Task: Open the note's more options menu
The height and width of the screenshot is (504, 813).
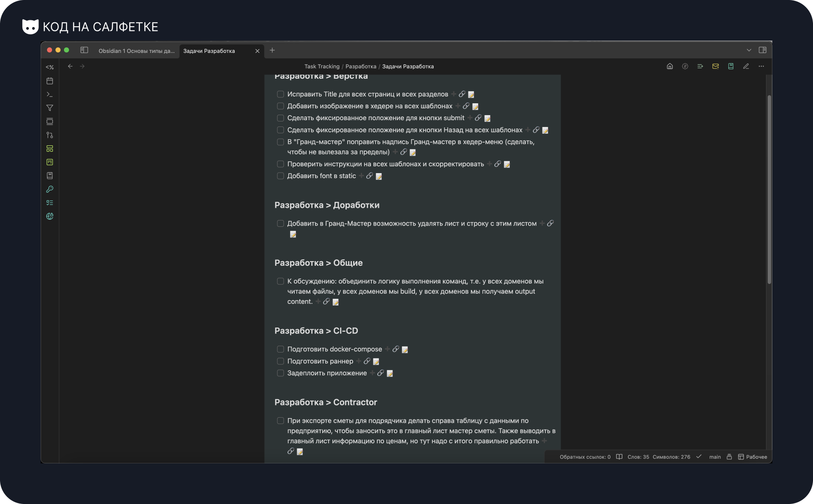Action: click(x=761, y=66)
